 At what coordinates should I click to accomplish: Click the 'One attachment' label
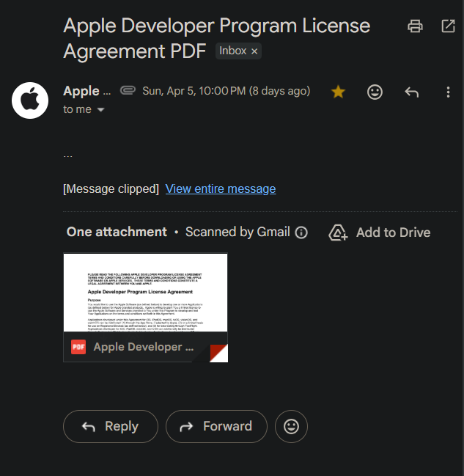tap(117, 232)
